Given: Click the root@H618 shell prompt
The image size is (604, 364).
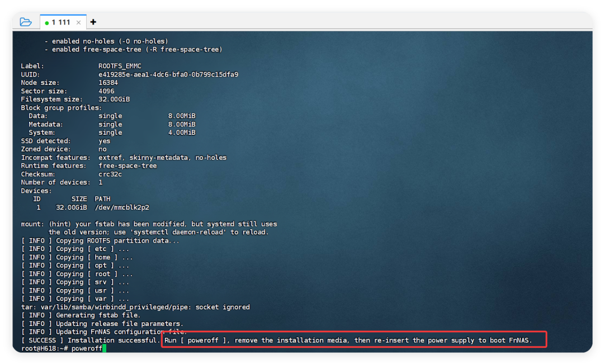Looking at the screenshot, I should tap(45, 348).
